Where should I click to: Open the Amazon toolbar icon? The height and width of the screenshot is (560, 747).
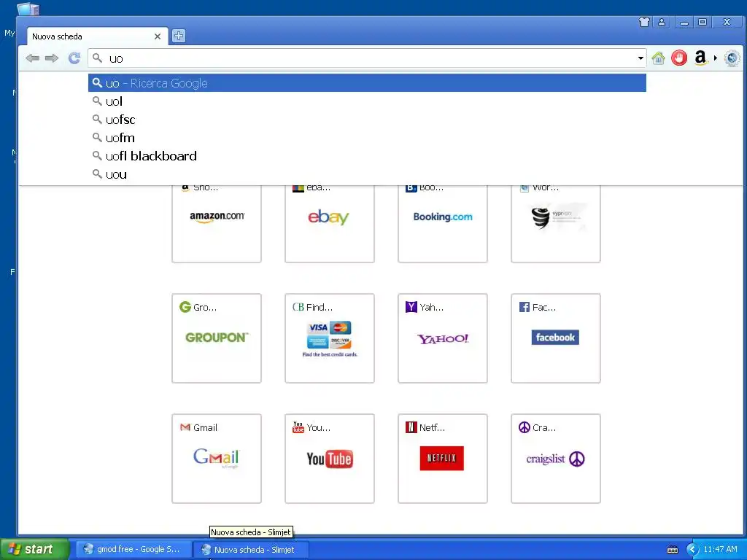pyautogui.click(x=700, y=58)
